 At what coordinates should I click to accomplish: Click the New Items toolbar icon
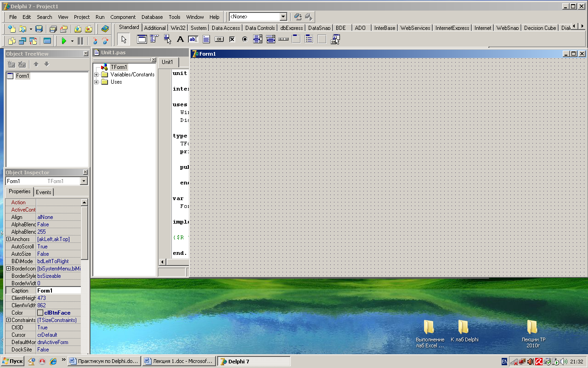(x=12, y=29)
